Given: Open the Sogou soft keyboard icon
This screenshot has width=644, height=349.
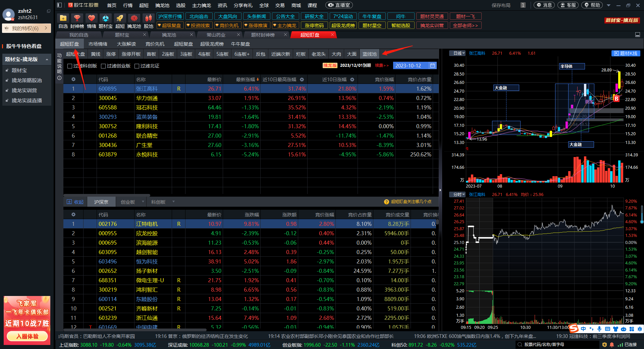Looking at the screenshot, I should (x=607, y=329).
